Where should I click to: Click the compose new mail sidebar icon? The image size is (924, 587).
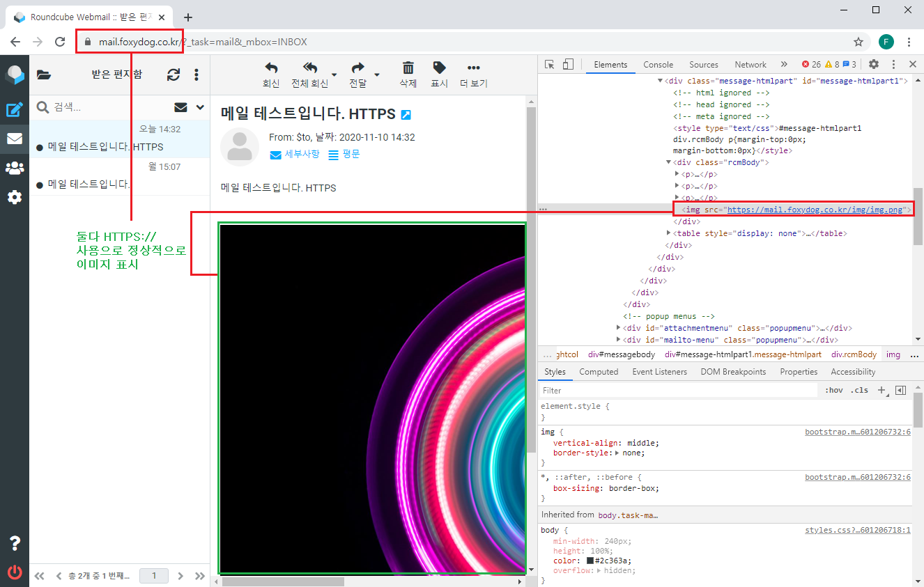click(x=15, y=109)
